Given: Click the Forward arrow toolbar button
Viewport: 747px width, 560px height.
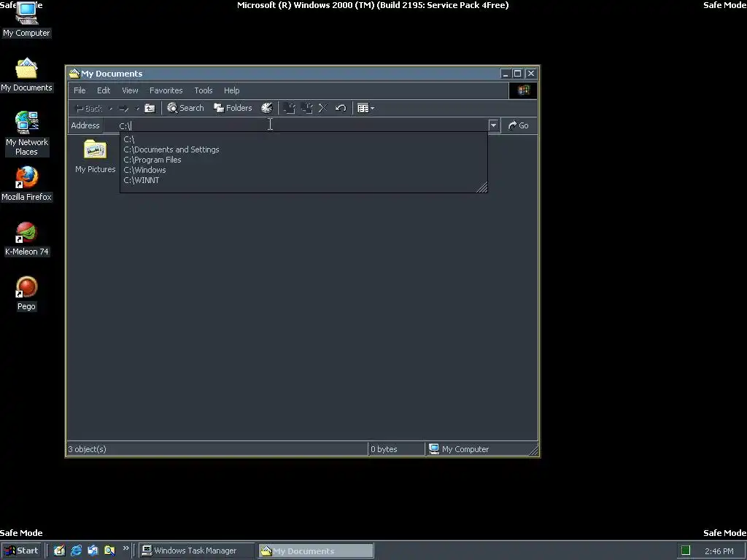Looking at the screenshot, I should 124,109.
